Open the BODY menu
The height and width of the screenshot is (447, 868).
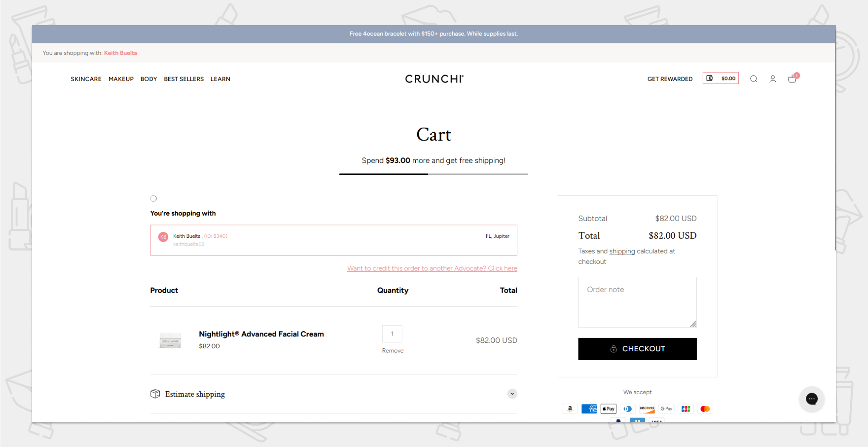[x=149, y=79]
